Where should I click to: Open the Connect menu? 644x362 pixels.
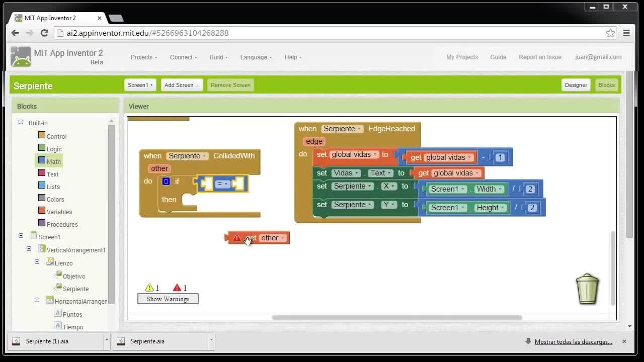[184, 57]
